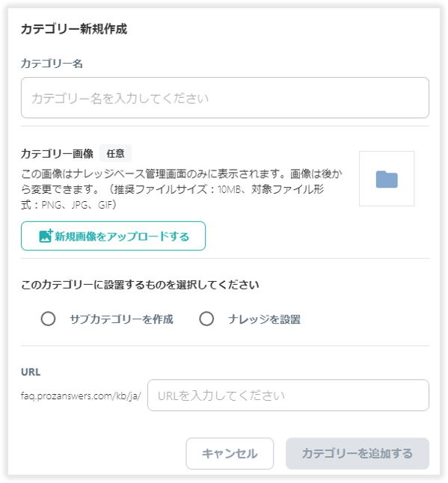Click the category image preview box
Viewport: 448px width, 483px height.
[387, 179]
